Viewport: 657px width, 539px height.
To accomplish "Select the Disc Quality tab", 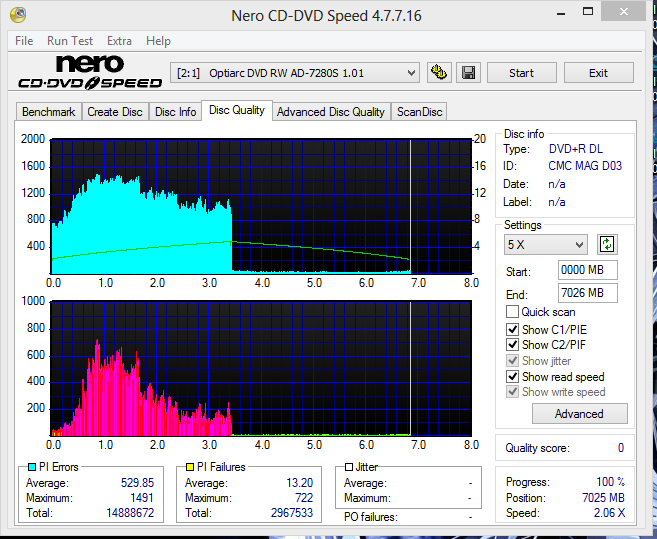I will [237, 110].
